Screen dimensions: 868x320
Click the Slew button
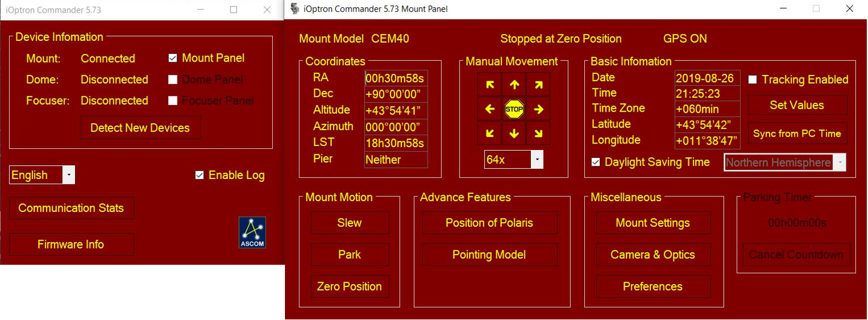pos(350,223)
